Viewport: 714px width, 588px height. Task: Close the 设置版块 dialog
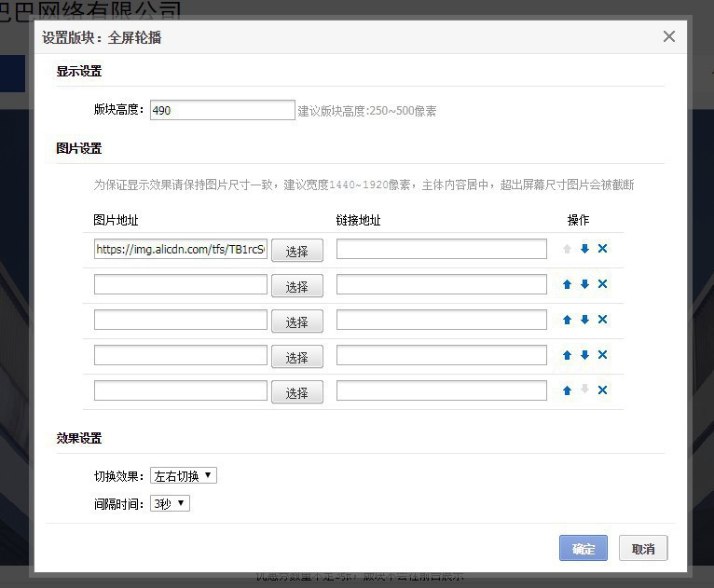pos(668,36)
